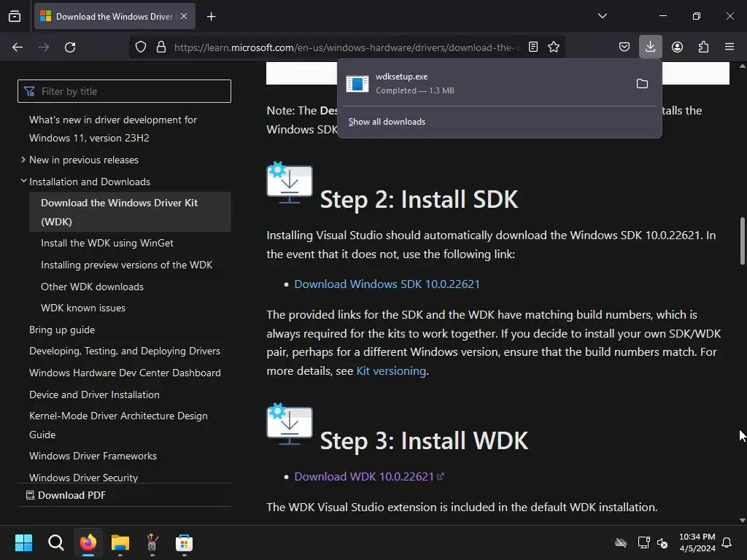Screen dimensions: 747x560
Task: Show all downloads
Action: coord(387,122)
